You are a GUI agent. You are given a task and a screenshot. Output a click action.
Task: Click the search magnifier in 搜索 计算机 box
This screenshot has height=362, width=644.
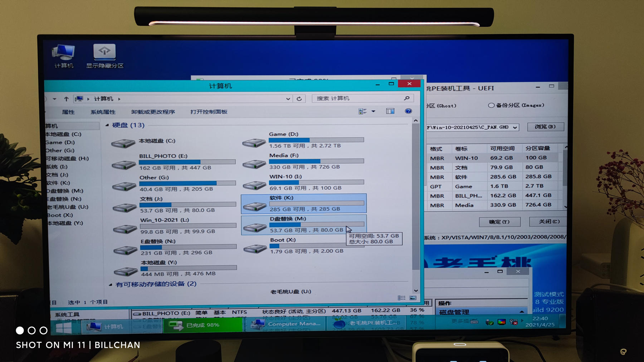(406, 98)
